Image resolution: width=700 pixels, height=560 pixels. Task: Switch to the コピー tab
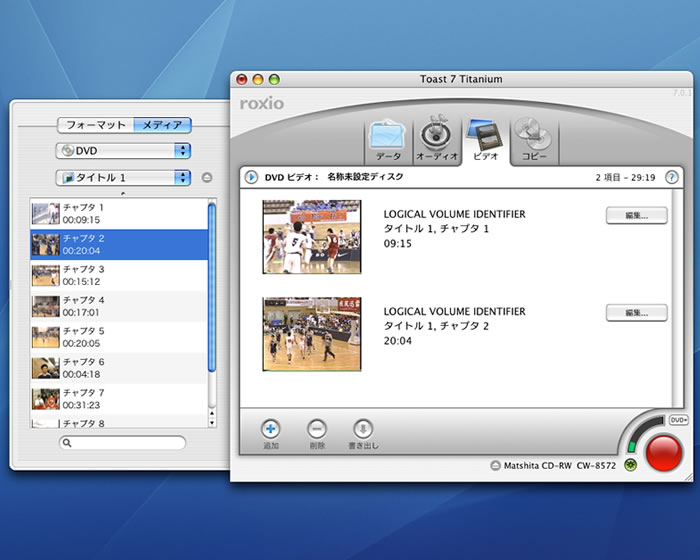[x=533, y=141]
